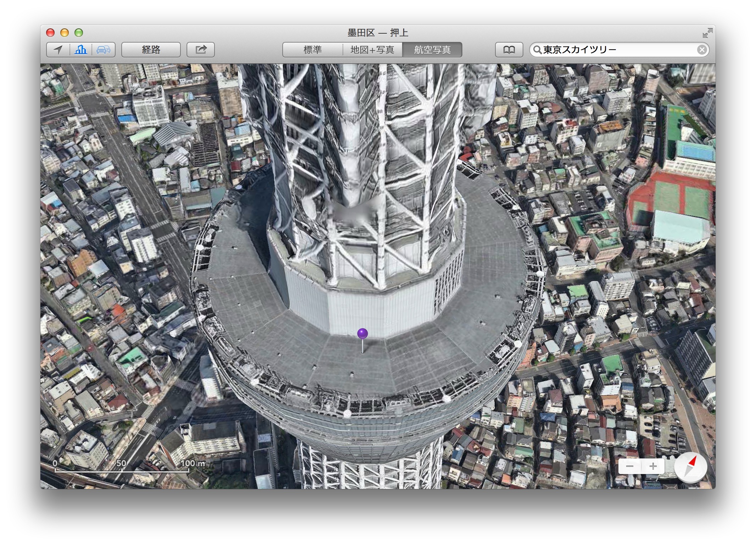Viewport: 756px width, 545px height.
Task: Click the purple map pin
Action: [x=362, y=334]
